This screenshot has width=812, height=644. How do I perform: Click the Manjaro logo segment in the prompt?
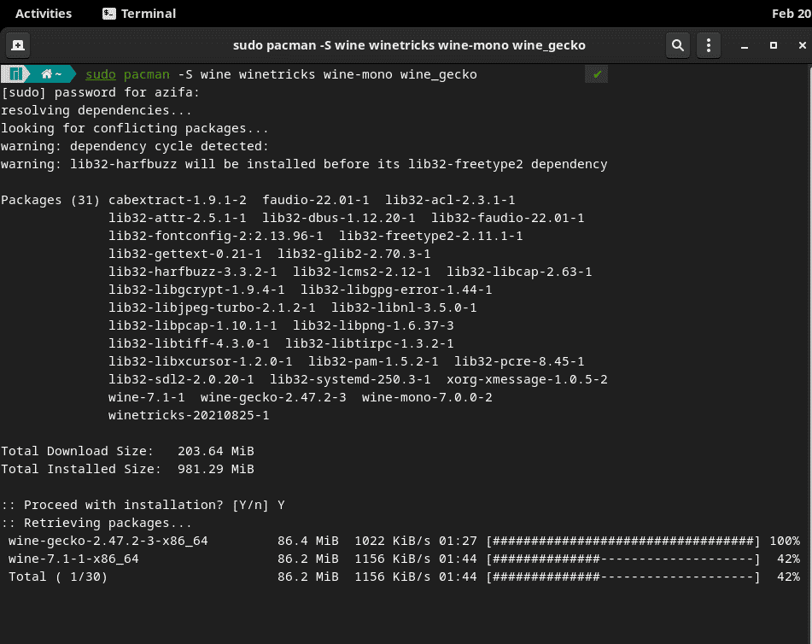point(15,74)
